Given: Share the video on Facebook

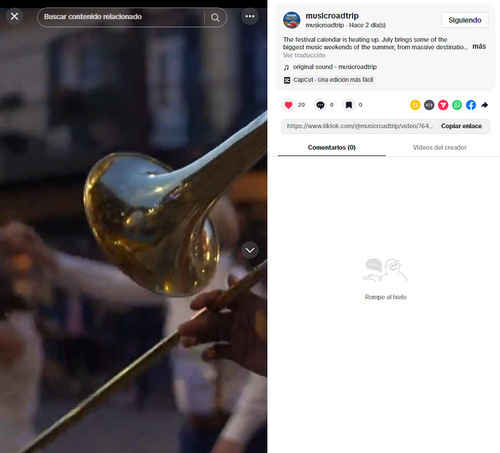Looking at the screenshot, I should tap(471, 105).
